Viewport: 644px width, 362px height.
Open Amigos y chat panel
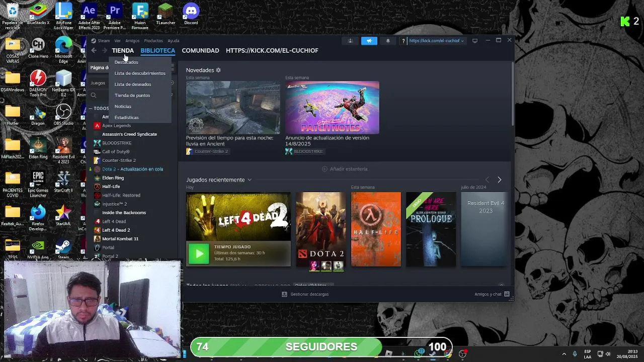click(x=492, y=294)
